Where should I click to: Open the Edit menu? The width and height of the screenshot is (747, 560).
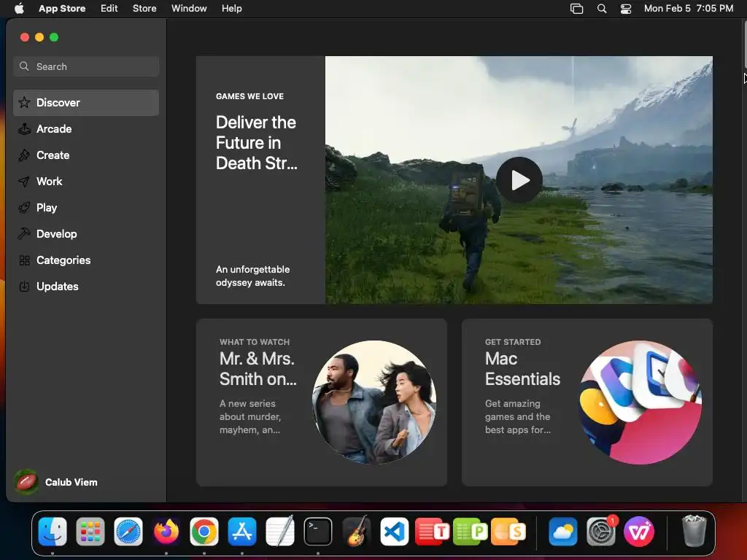(x=109, y=9)
